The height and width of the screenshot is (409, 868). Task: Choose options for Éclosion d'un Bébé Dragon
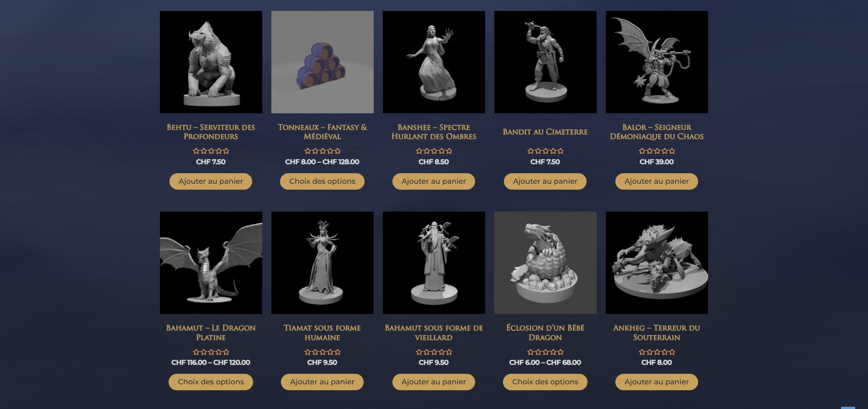point(545,382)
